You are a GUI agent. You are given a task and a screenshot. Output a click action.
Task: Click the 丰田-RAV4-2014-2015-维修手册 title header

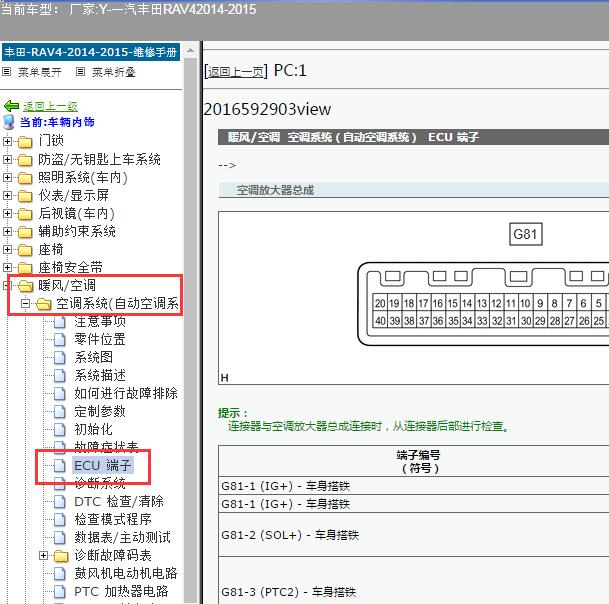91,52
